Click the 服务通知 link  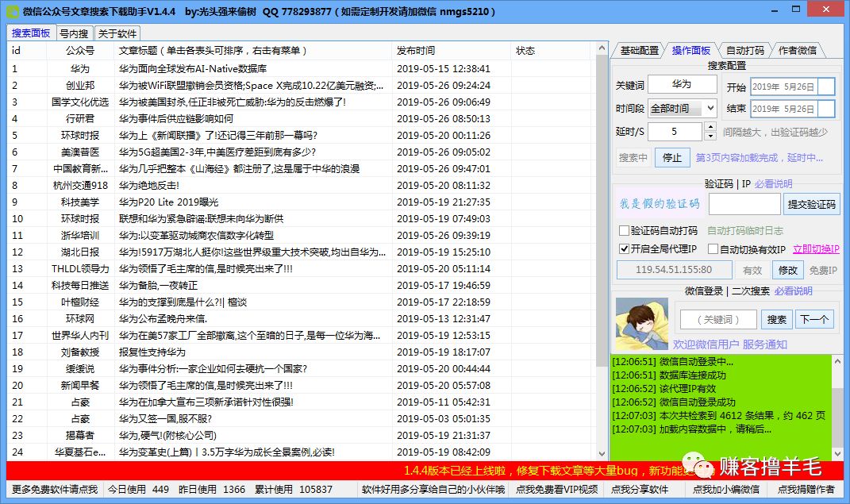click(x=764, y=344)
